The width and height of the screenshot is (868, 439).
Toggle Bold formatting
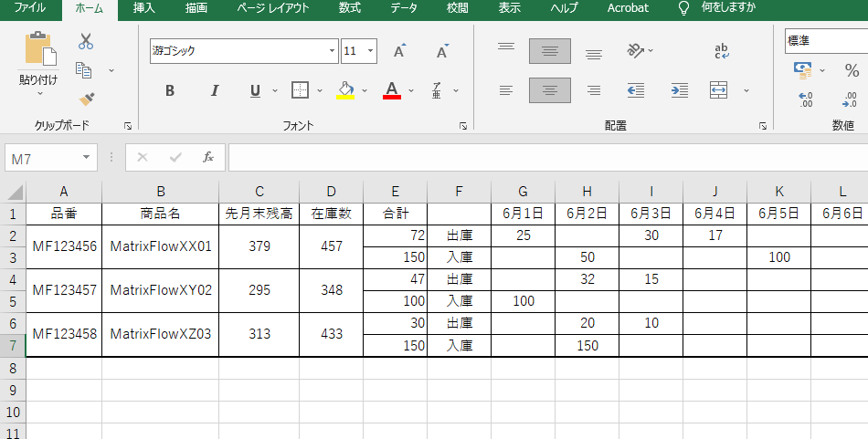170,90
